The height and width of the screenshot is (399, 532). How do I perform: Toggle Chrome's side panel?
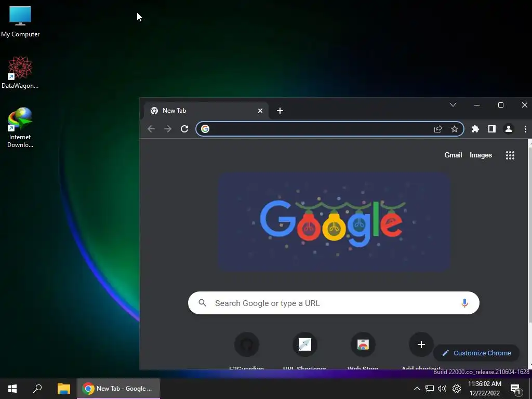[492, 129]
